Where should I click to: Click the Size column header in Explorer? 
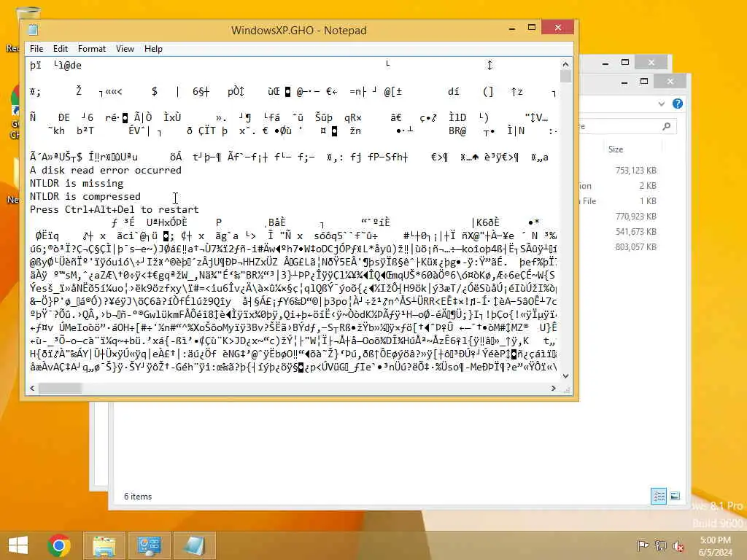[x=616, y=149]
